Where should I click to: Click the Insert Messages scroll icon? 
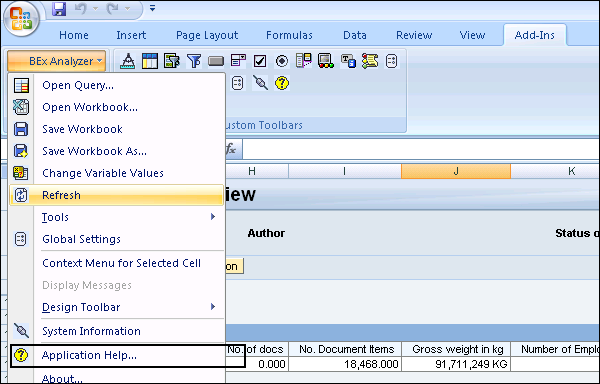(370, 61)
